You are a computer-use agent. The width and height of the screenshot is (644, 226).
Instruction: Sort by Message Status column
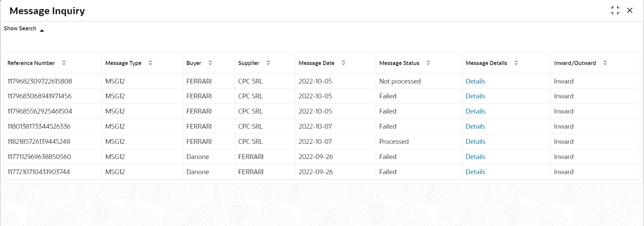pos(428,63)
